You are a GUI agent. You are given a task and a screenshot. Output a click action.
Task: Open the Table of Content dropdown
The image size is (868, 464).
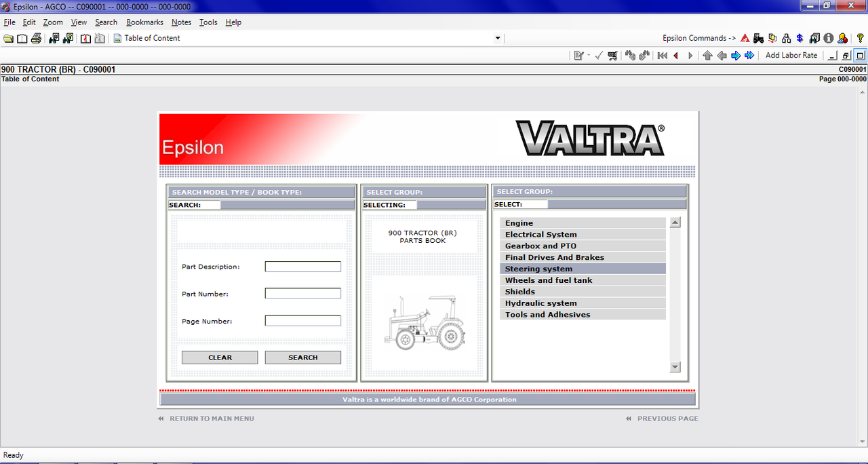(x=498, y=39)
